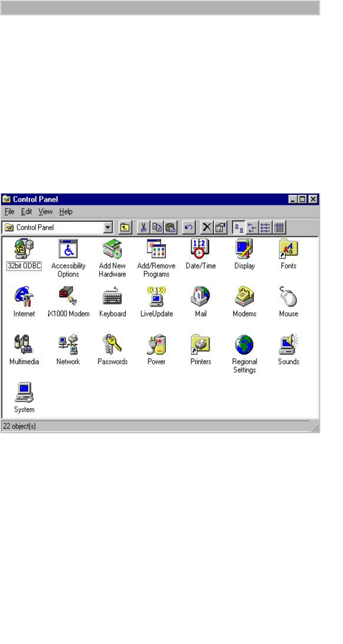Select the Printers folder icon
343x644 pixels.
pyautogui.click(x=200, y=344)
